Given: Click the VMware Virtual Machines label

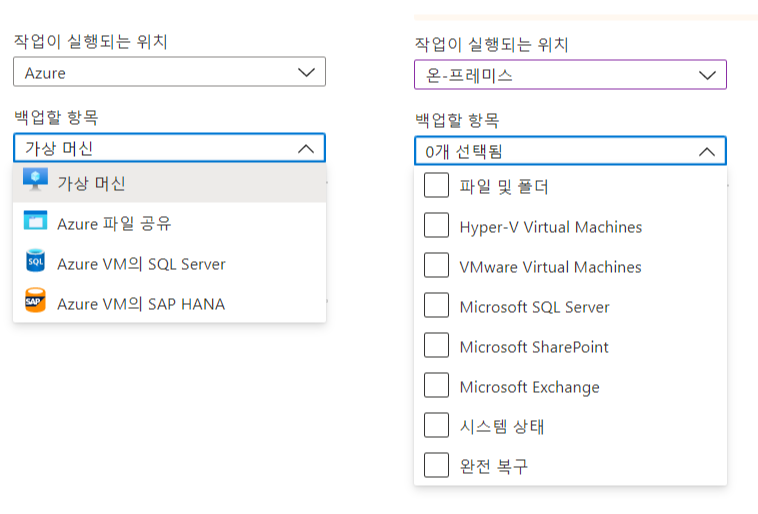Looking at the screenshot, I should pyautogui.click(x=551, y=267).
